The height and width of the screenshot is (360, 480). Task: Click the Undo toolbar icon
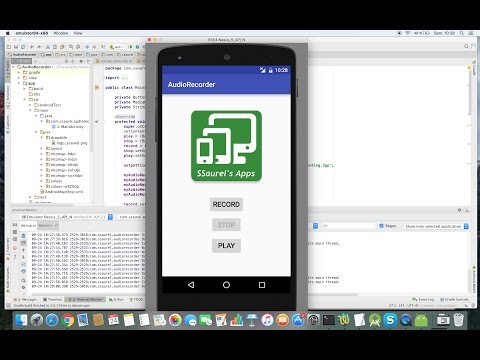click(x=32, y=47)
